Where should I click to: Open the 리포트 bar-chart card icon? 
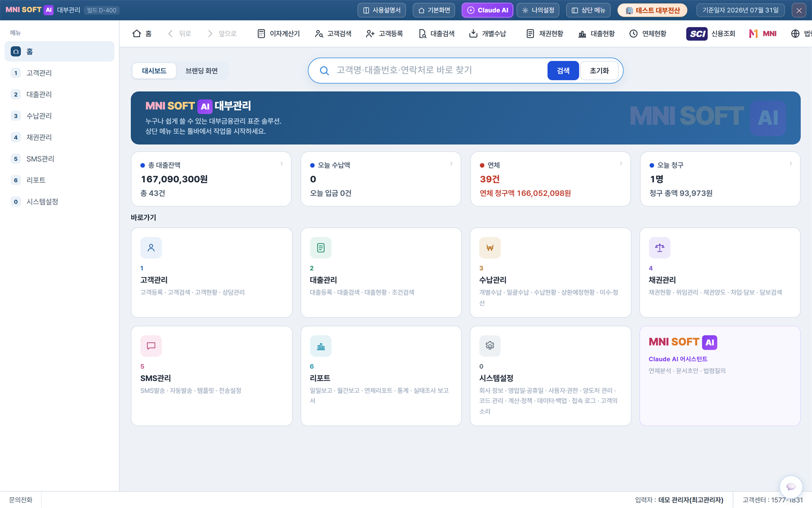321,346
